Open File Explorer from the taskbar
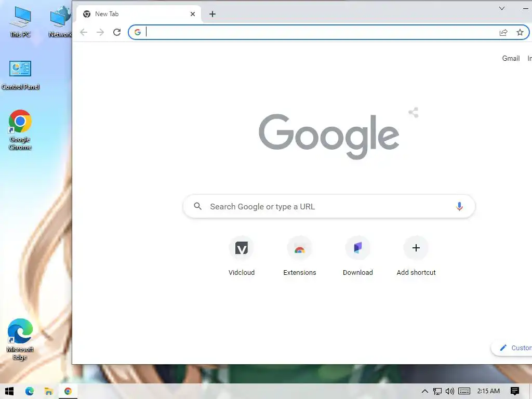Image resolution: width=532 pixels, height=399 pixels. pyautogui.click(x=48, y=391)
